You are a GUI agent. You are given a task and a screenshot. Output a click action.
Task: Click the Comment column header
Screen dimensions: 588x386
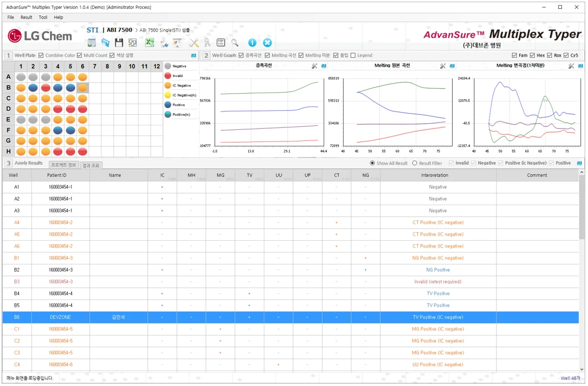(537, 176)
